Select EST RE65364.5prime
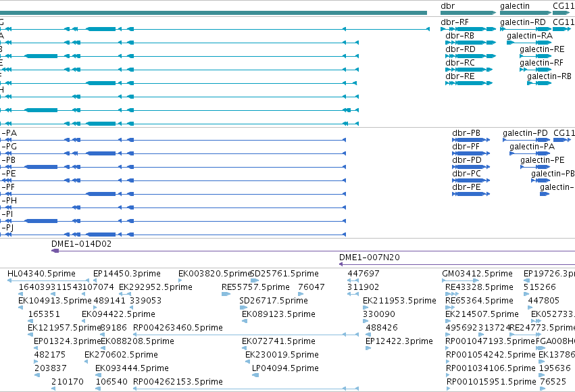This screenshot has height=392, width=575. point(479,301)
